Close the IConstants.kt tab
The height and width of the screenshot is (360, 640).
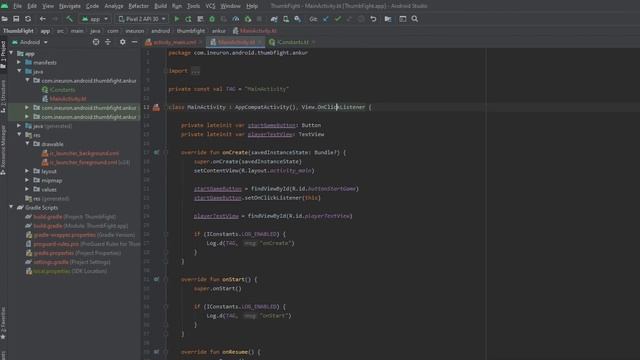[x=313, y=42]
